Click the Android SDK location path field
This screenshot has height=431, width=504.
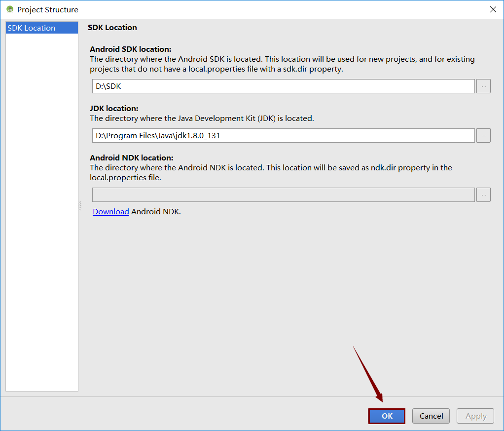(x=283, y=86)
